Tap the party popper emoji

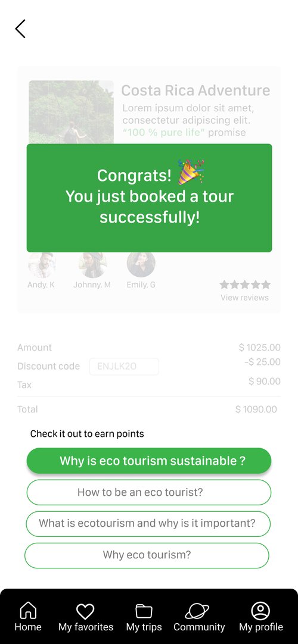pos(191,171)
